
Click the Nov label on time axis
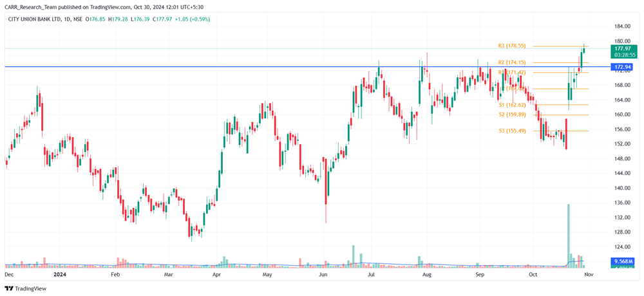(589, 273)
